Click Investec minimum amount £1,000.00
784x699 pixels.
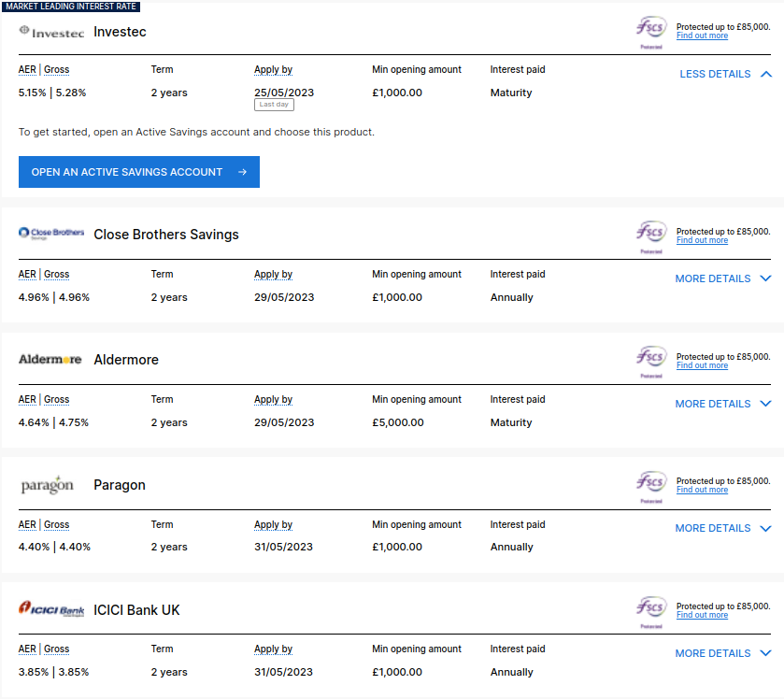point(397,93)
